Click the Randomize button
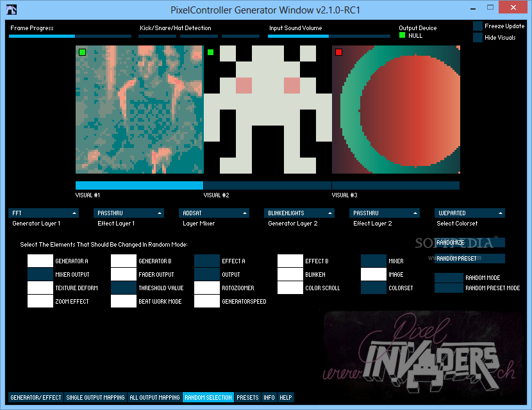532x410 pixels. point(470,242)
